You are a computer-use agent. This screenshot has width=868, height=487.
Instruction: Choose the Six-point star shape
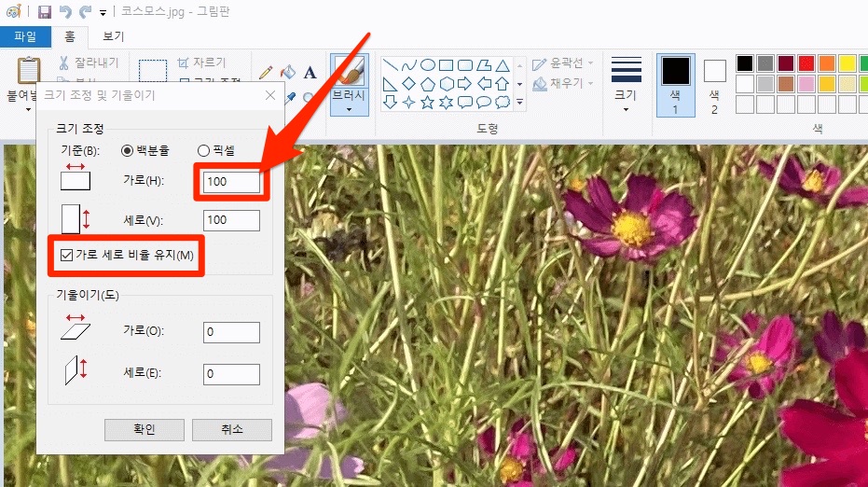(x=447, y=102)
